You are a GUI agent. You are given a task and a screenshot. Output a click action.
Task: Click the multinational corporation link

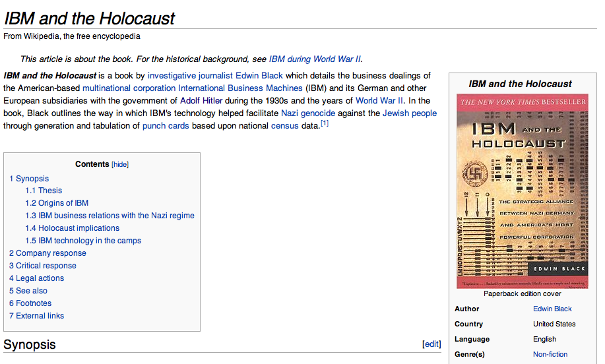coord(129,88)
